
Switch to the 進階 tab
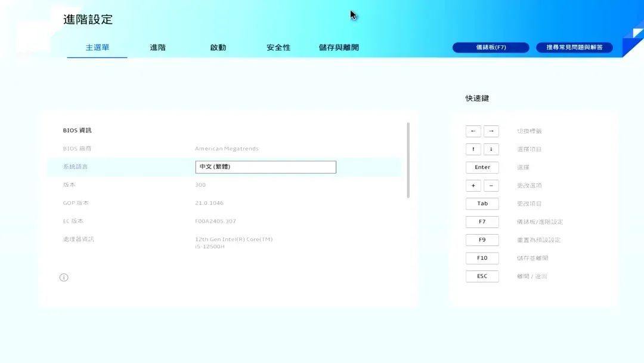tap(157, 47)
